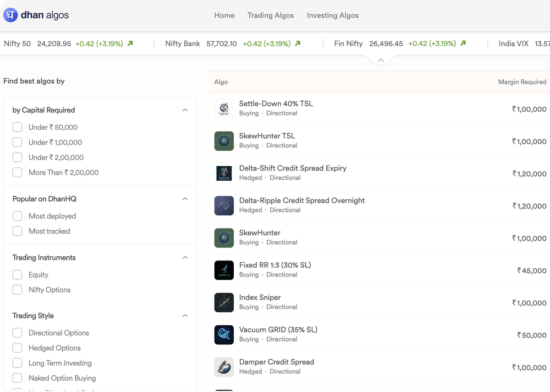Enable the Most deployed filter

pyautogui.click(x=17, y=216)
